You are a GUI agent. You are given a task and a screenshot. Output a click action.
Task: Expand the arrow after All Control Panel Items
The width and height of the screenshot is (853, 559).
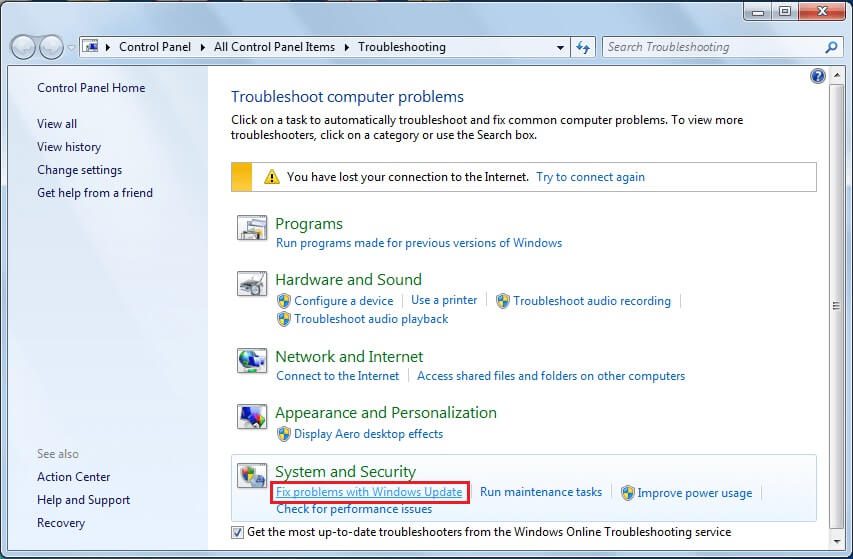click(347, 47)
